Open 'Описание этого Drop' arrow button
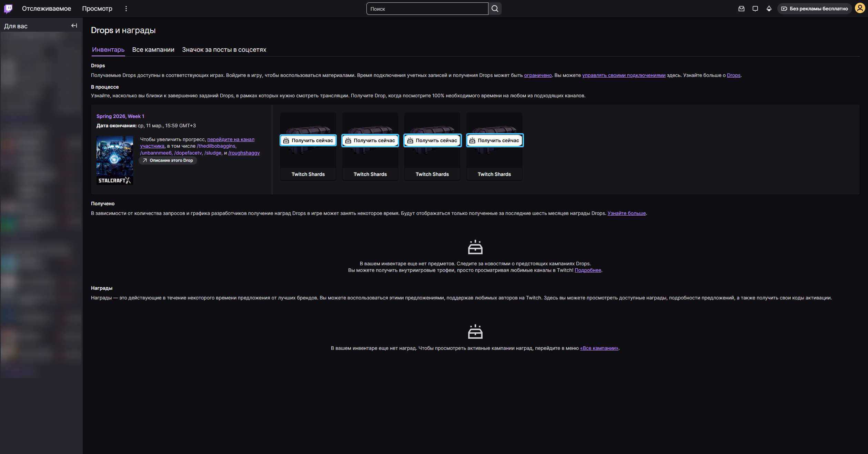The height and width of the screenshot is (454, 868). (168, 160)
